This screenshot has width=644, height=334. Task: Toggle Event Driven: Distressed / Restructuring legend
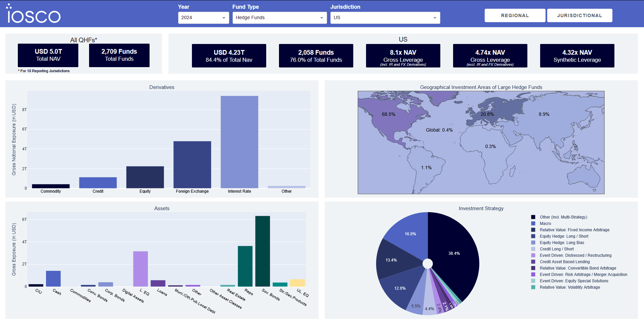pos(571,255)
